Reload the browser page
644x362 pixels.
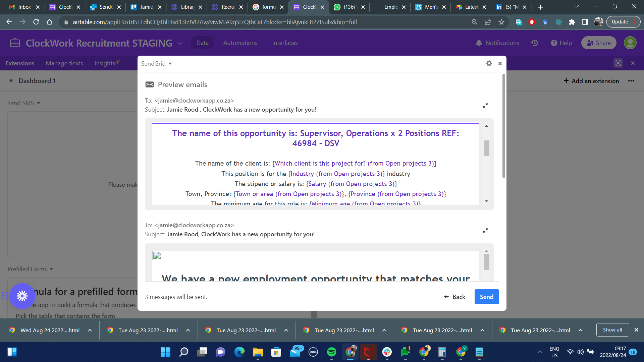click(36, 22)
